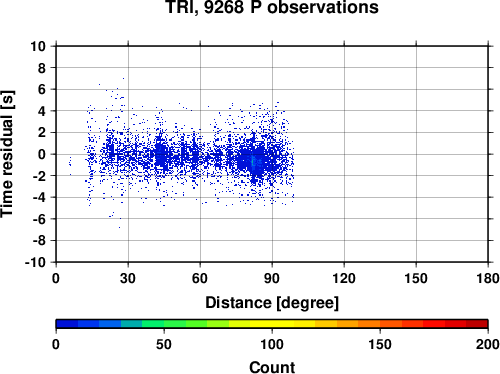The height and width of the screenshot is (374, 500).
Task: Click the y-axis tick label 0
Action: click(42, 154)
